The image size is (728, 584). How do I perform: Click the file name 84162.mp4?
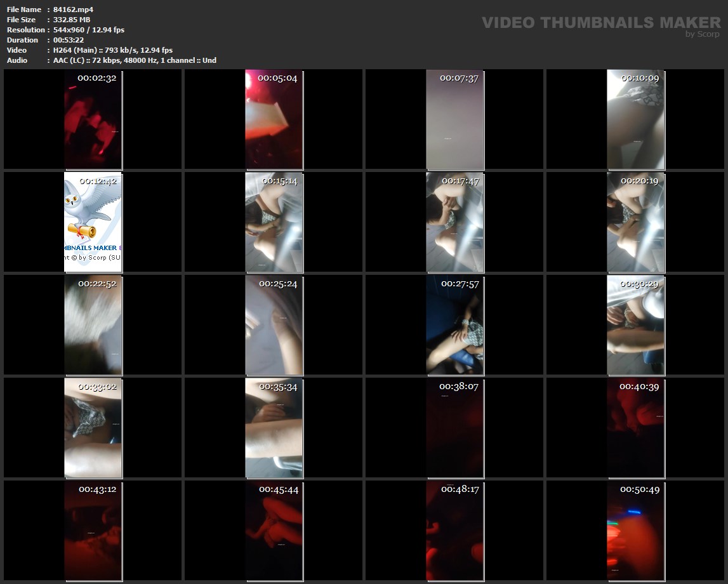pyautogui.click(x=73, y=10)
